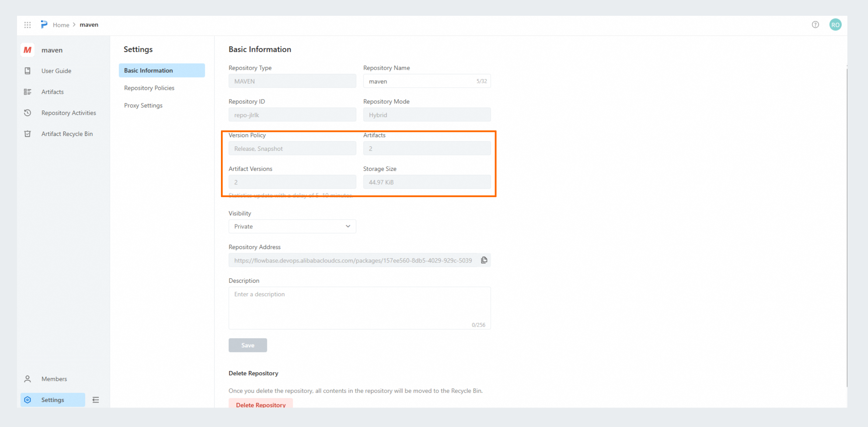Open User Guide from the sidebar
The width and height of the screenshot is (868, 427).
point(56,71)
